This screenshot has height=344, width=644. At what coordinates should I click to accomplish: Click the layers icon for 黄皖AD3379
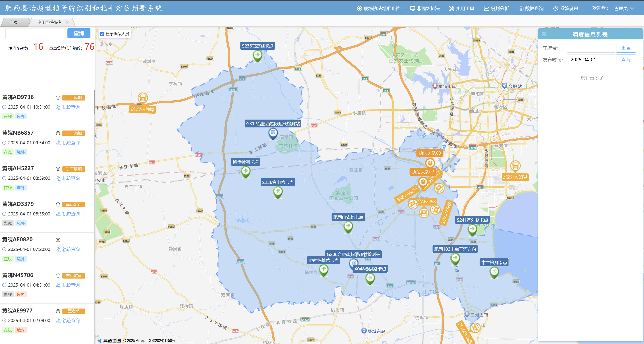click(x=58, y=205)
